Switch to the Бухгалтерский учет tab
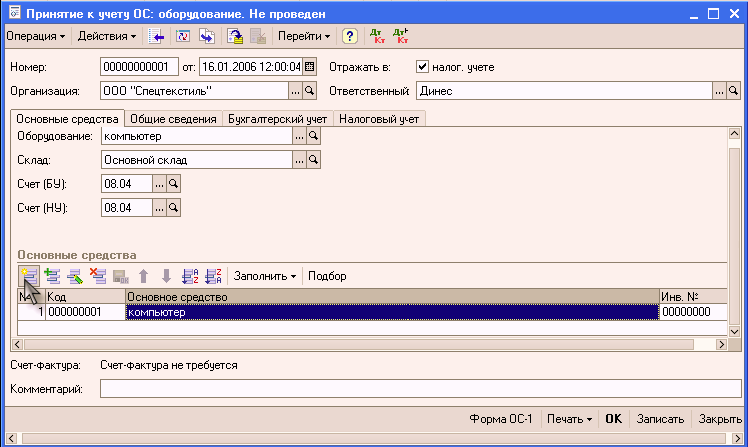The image size is (748, 447). tap(277, 119)
